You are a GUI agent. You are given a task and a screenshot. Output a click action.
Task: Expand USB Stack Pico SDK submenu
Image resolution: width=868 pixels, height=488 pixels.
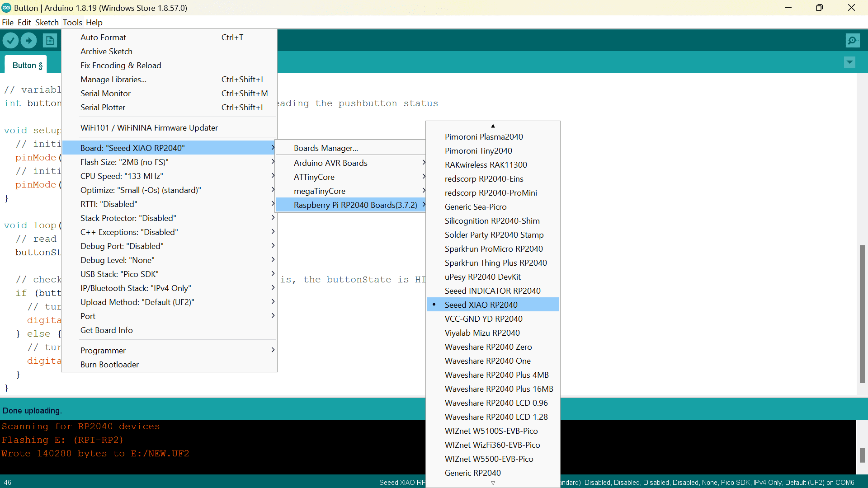point(169,274)
